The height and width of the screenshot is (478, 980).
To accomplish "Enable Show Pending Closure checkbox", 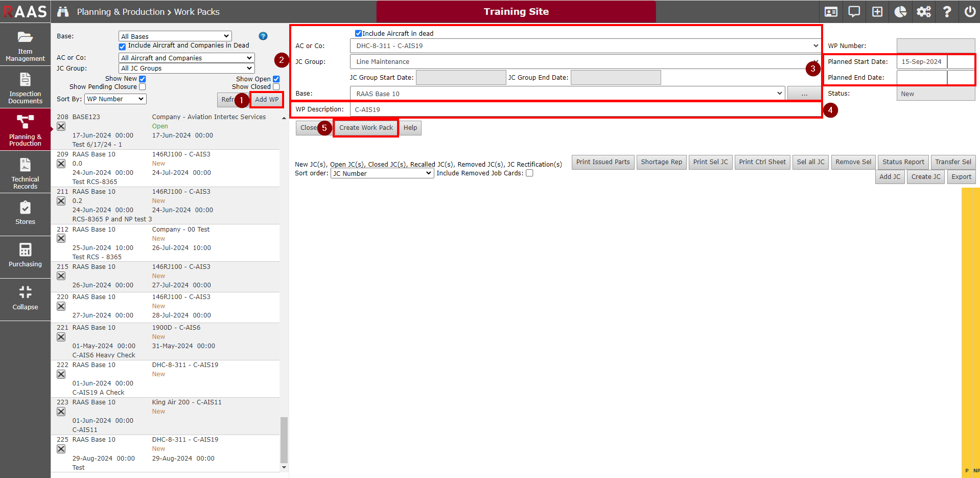I will [143, 87].
